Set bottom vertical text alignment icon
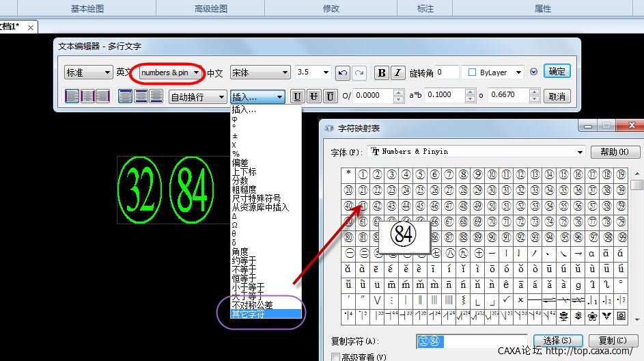 [156, 96]
